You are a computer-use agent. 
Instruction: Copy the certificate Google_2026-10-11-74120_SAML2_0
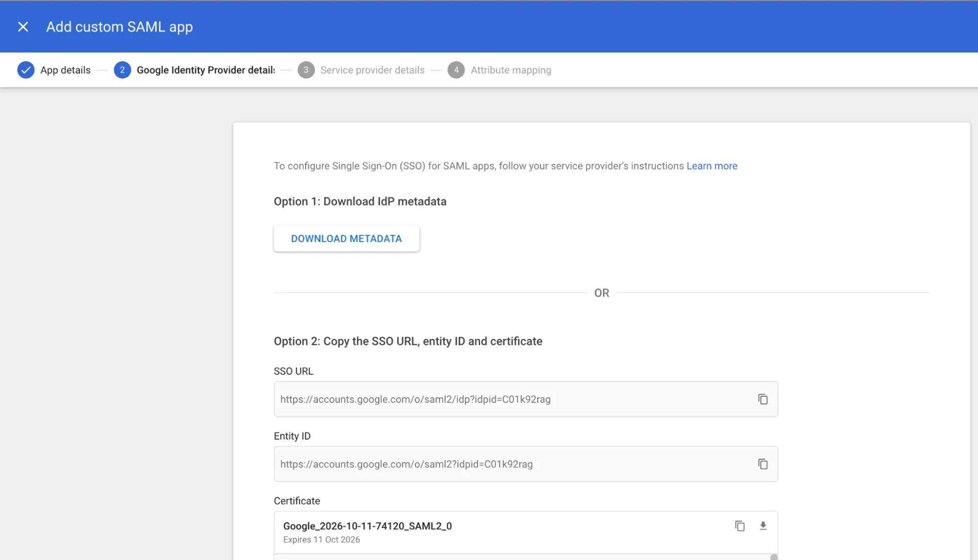[x=740, y=526]
